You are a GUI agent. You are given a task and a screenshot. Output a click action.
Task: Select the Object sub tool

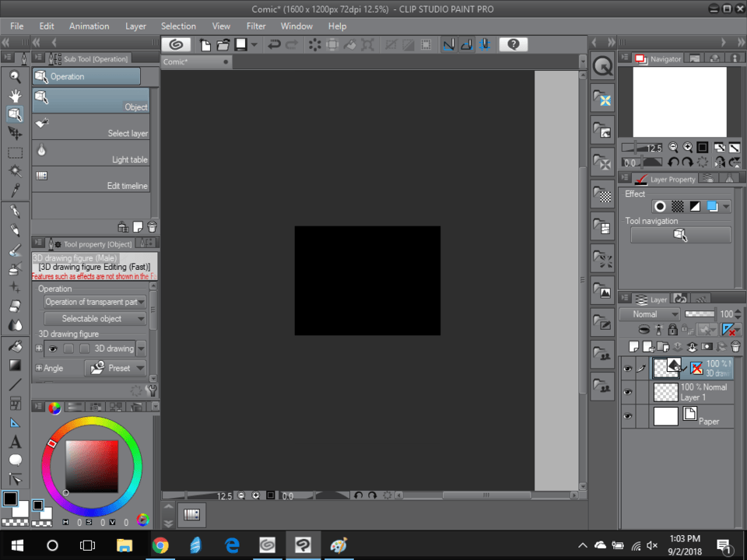(x=90, y=100)
